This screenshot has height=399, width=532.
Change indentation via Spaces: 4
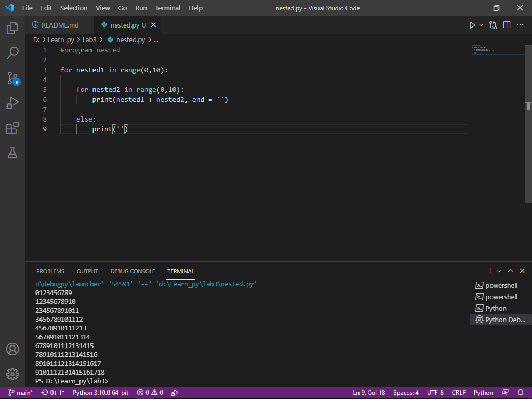406,393
